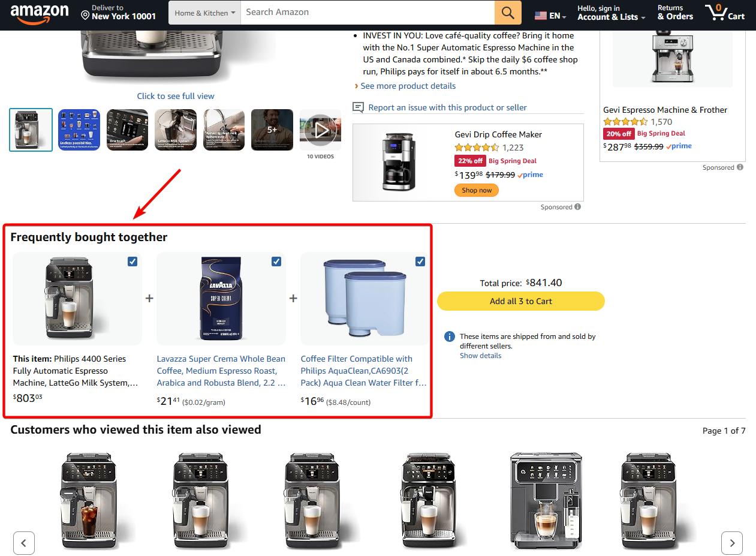The width and height of the screenshot is (756, 556).
Task: Play the product videos thumbnail
Action: pos(321,130)
